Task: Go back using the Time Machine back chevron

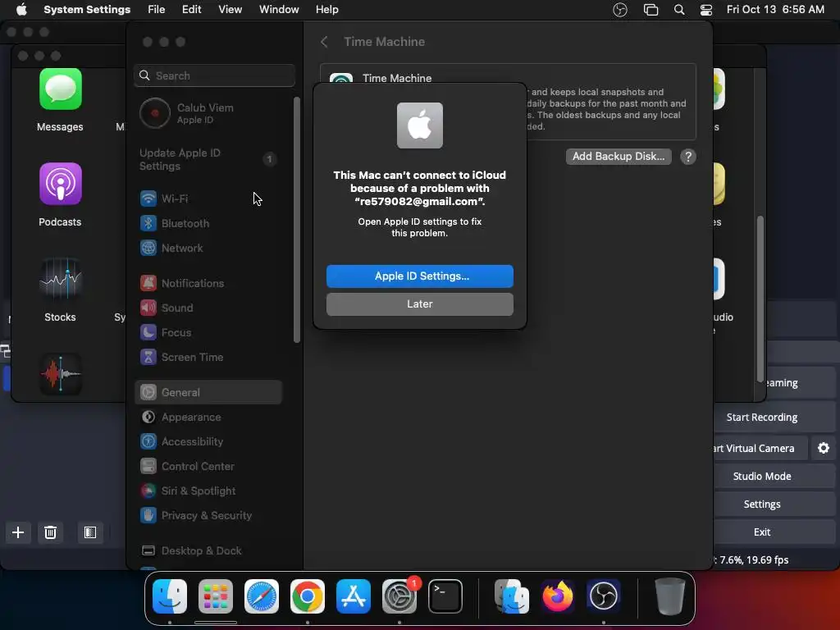Action: tap(324, 42)
